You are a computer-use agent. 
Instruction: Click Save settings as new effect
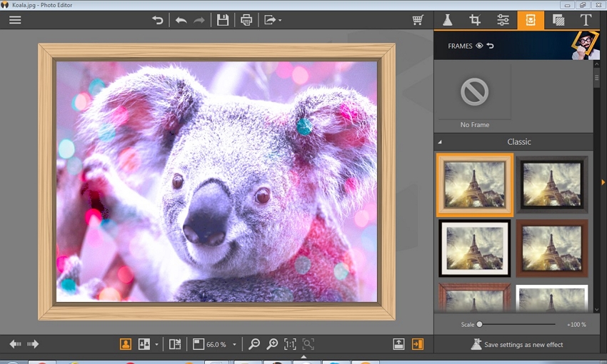click(x=516, y=345)
